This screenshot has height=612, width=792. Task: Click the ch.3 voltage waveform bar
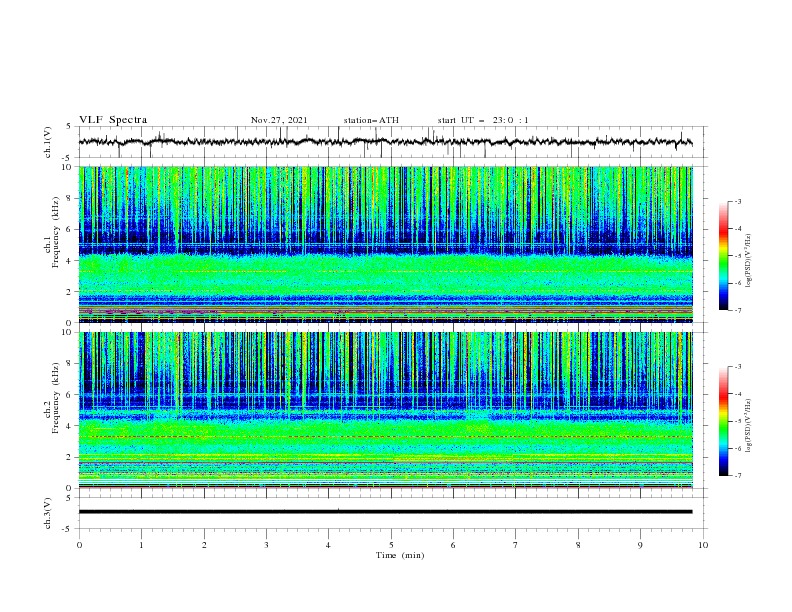coord(385,512)
